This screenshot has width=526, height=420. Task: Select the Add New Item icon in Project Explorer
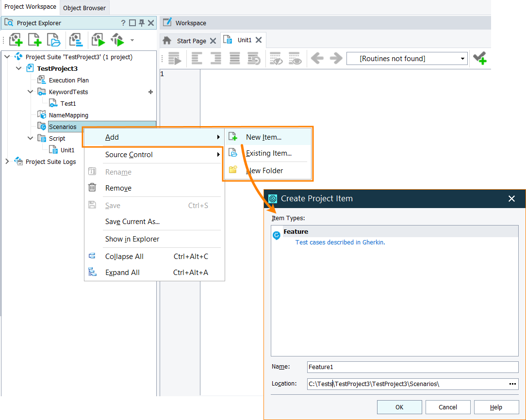click(x=34, y=40)
